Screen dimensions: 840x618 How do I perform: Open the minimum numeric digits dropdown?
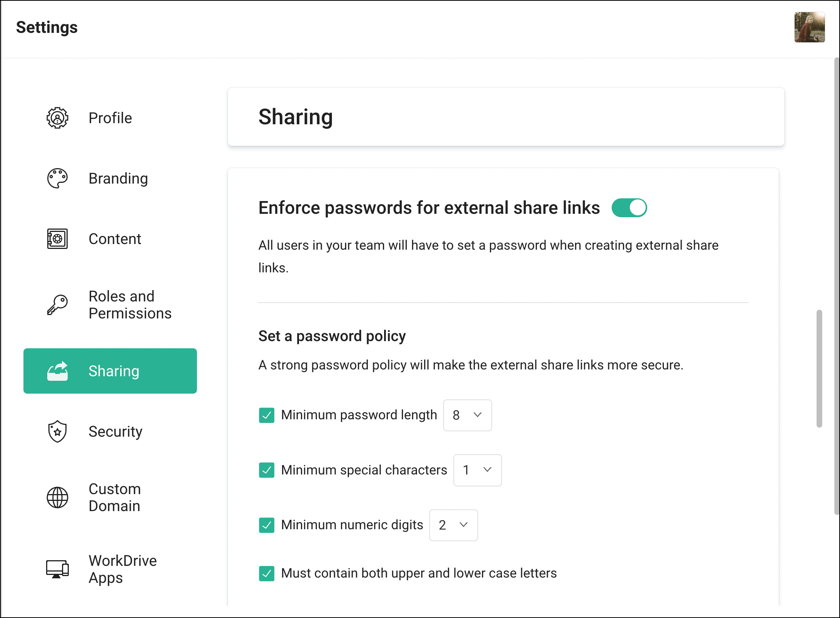click(x=453, y=525)
